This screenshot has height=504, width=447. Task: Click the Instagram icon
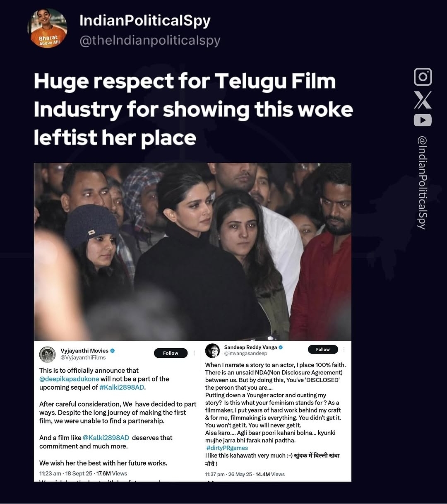click(x=423, y=77)
